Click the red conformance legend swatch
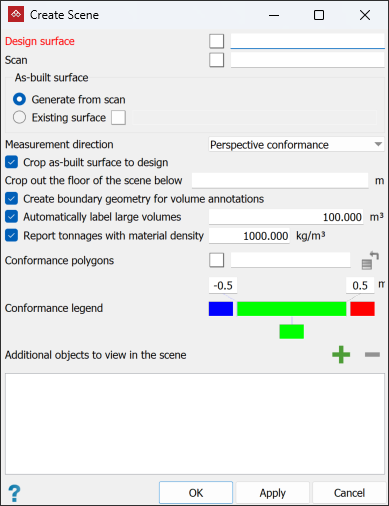The image size is (389, 506). coord(362,309)
